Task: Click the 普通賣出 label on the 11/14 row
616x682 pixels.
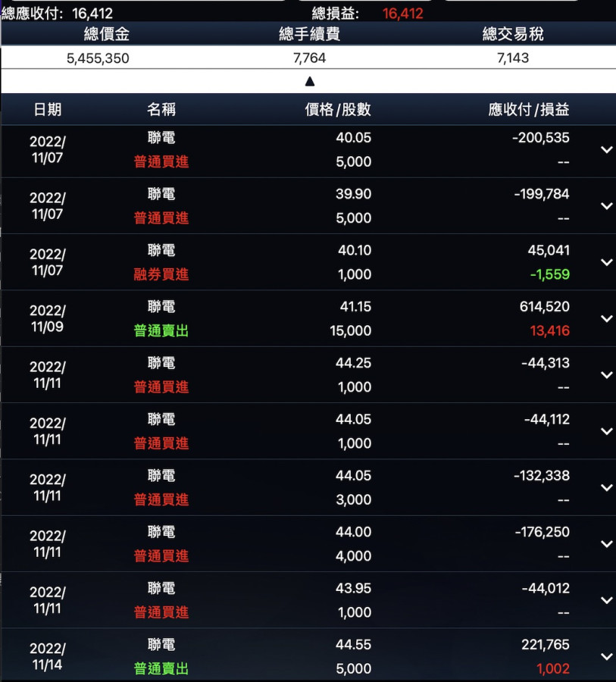Action: 161,668
